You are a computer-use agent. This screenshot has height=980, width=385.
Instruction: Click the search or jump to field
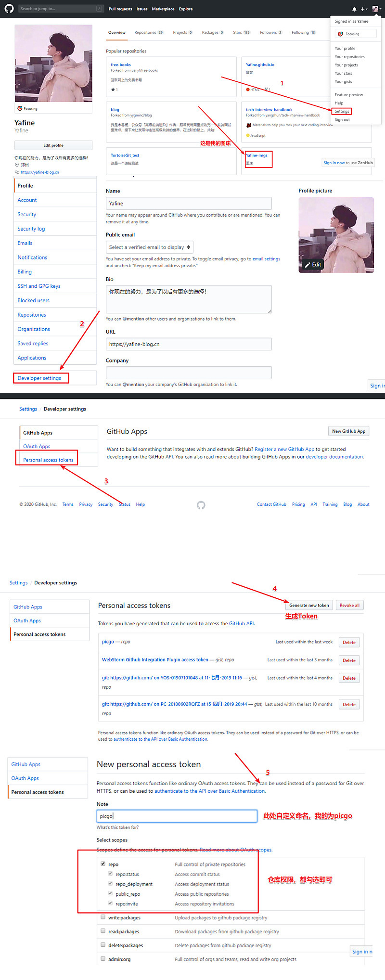[x=60, y=9]
